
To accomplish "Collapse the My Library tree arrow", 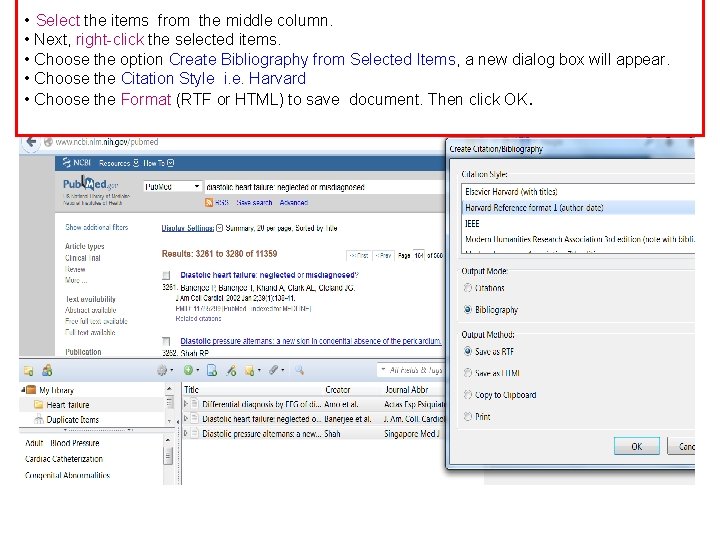I will tap(23, 390).
